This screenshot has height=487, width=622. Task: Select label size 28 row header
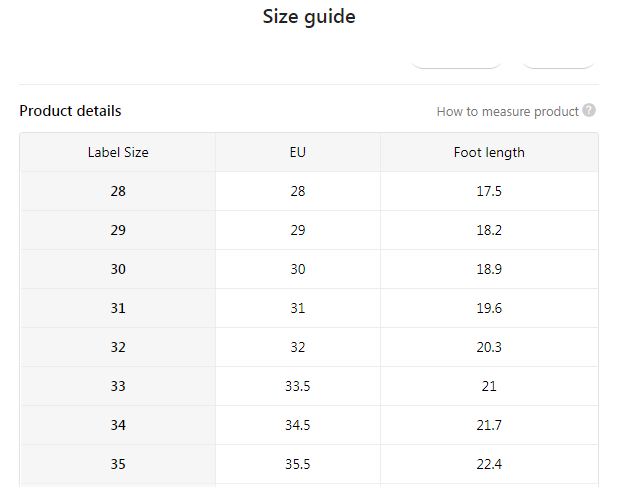tap(118, 191)
